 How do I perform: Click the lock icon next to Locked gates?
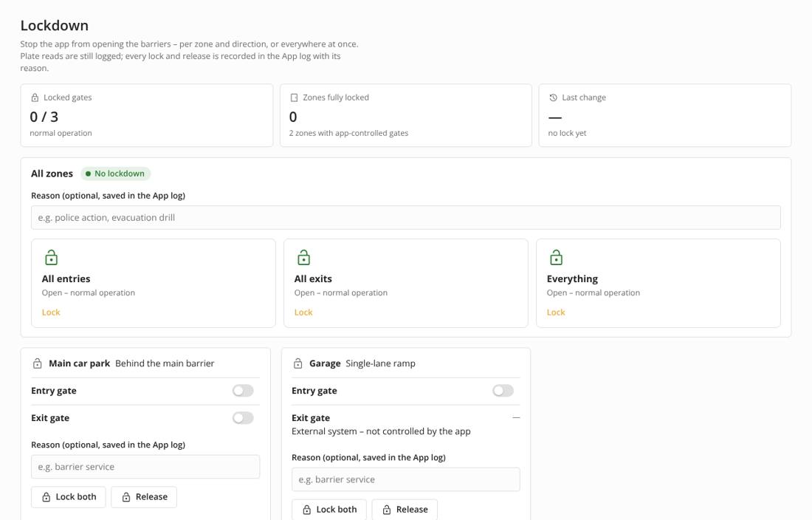(35, 97)
